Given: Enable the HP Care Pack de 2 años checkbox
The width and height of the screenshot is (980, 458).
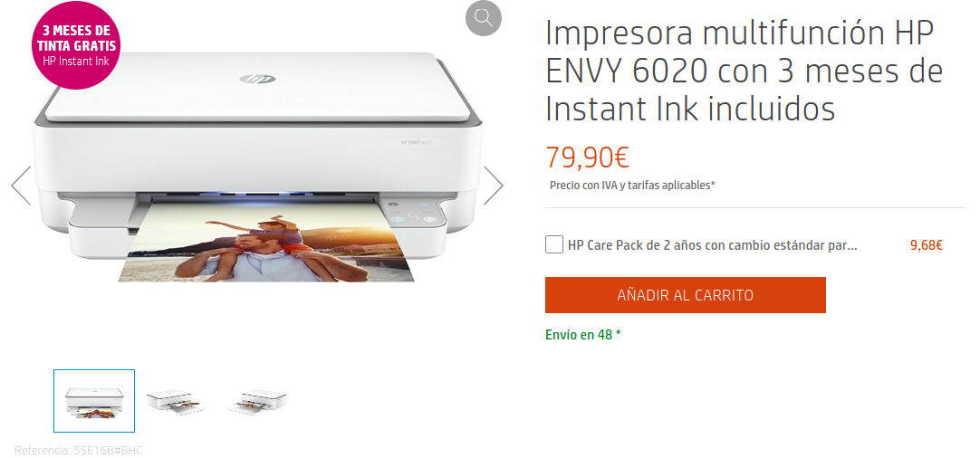Looking at the screenshot, I should 553,245.
